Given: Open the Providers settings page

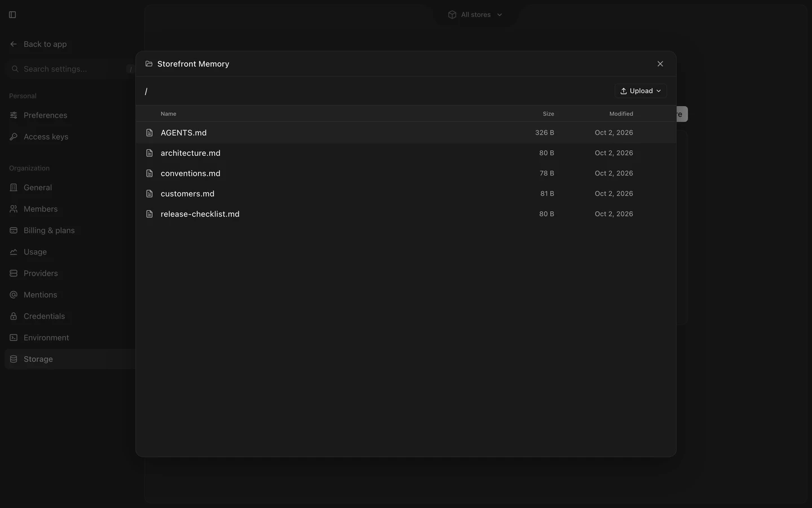Looking at the screenshot, I should [x=70, y=273].
